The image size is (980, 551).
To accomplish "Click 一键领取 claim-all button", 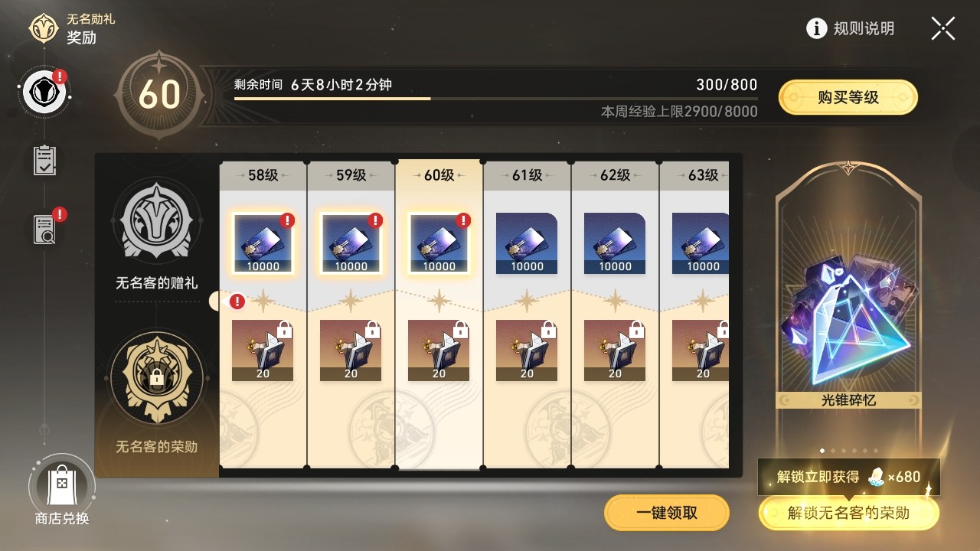I will click(667, 513).
